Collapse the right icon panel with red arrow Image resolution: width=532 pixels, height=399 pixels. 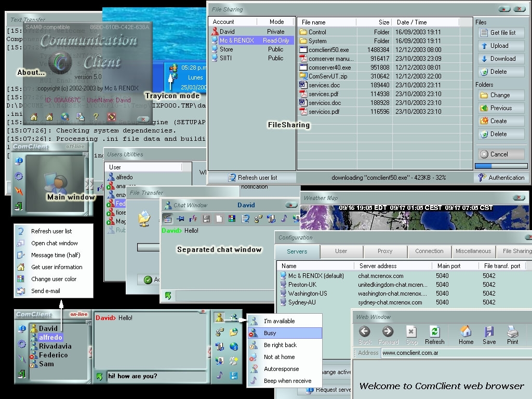click(209, 352)
